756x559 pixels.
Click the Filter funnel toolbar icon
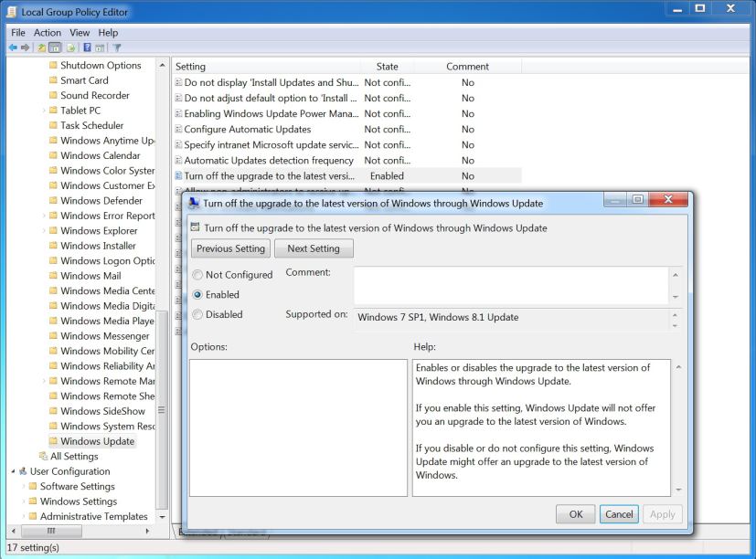point(117,47)
